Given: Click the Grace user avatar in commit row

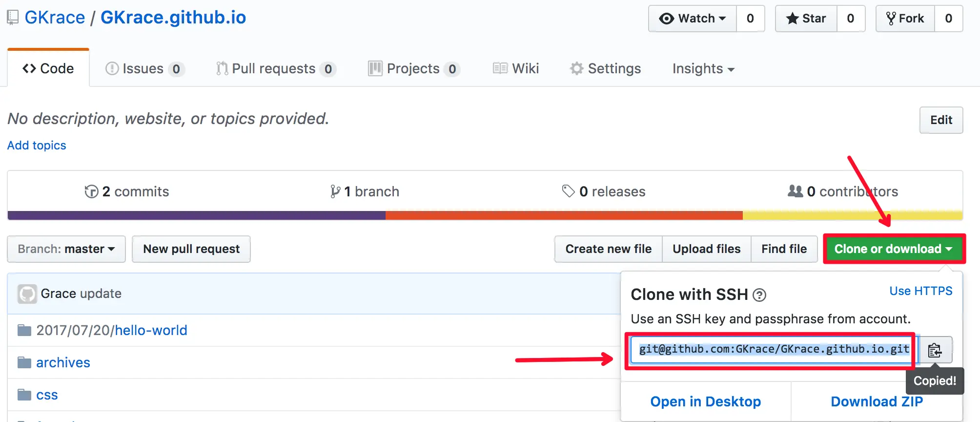Looking at the screenshot, I should tap(27, 294).
